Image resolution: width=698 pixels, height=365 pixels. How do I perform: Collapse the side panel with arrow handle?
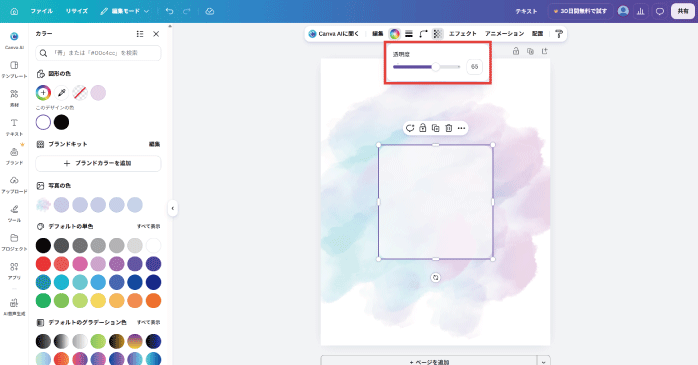pyautogui.click(x=173, y=208)
